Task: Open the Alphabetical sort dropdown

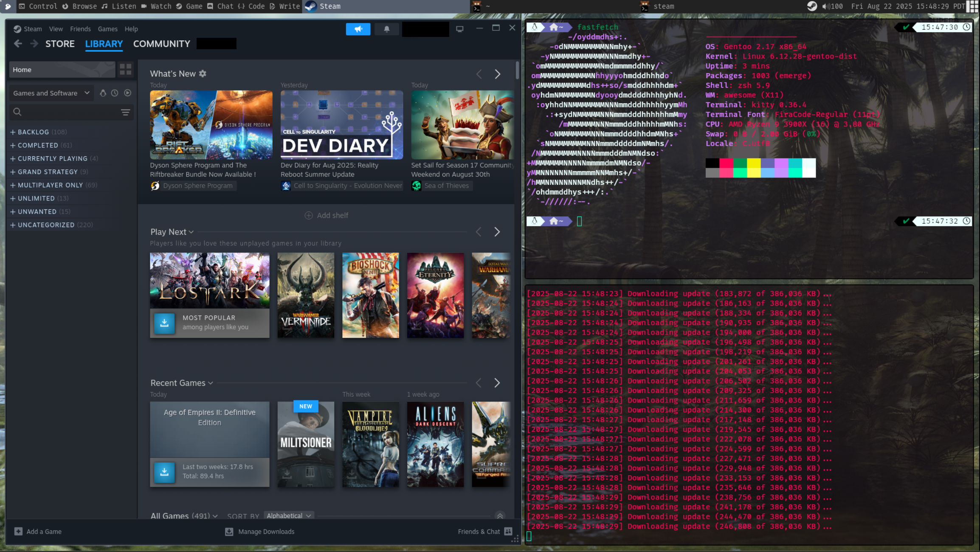Action: coord(289,515)
